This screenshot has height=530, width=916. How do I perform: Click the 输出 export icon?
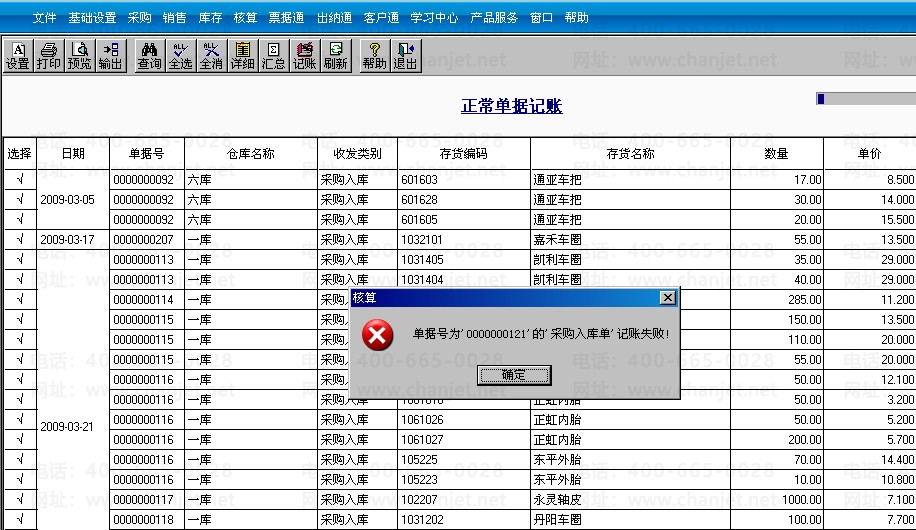(x=110, y=56)
